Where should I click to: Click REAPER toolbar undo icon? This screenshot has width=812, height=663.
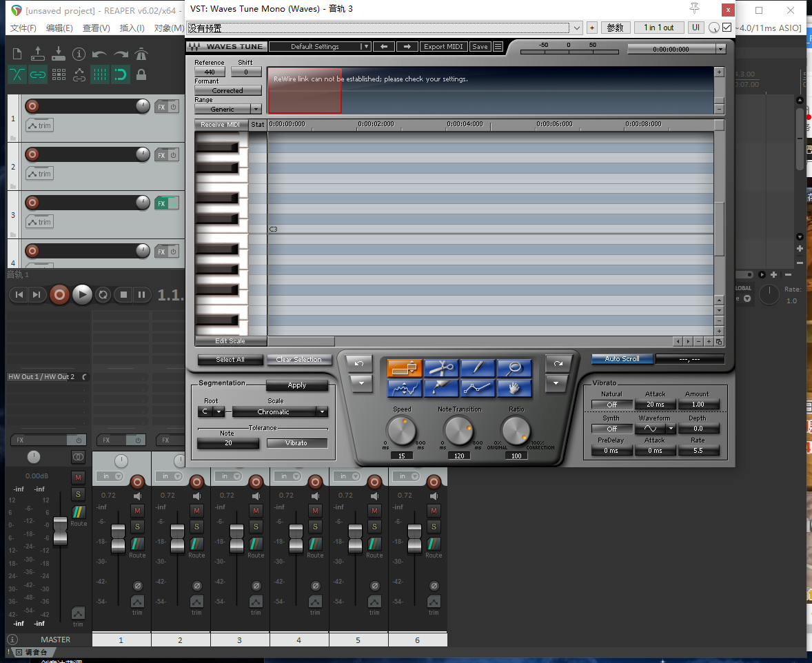coord(99,54)
